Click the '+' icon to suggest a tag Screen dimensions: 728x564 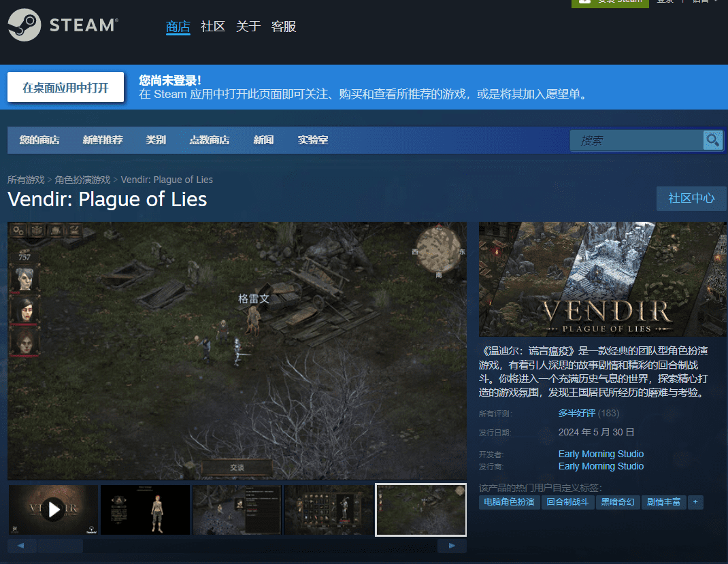[695, 502]
